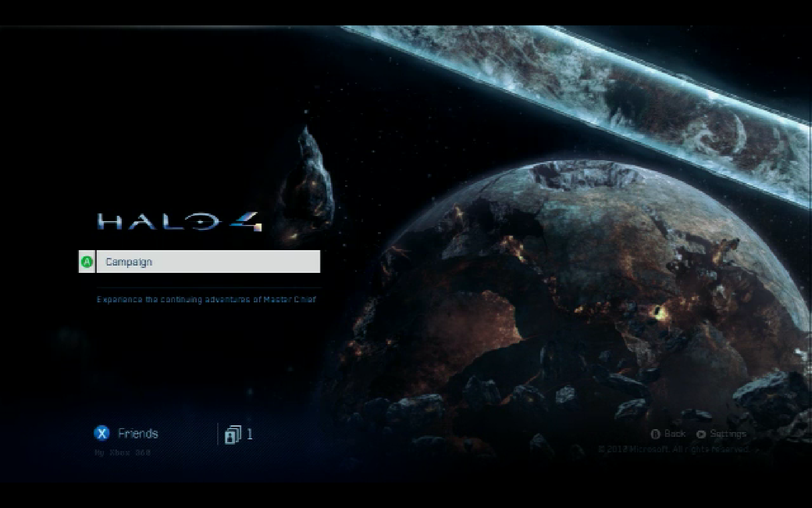Viewport: 812px width, 508px height.
Task: Go back using the Back label
Action: (x=675, y=433)
